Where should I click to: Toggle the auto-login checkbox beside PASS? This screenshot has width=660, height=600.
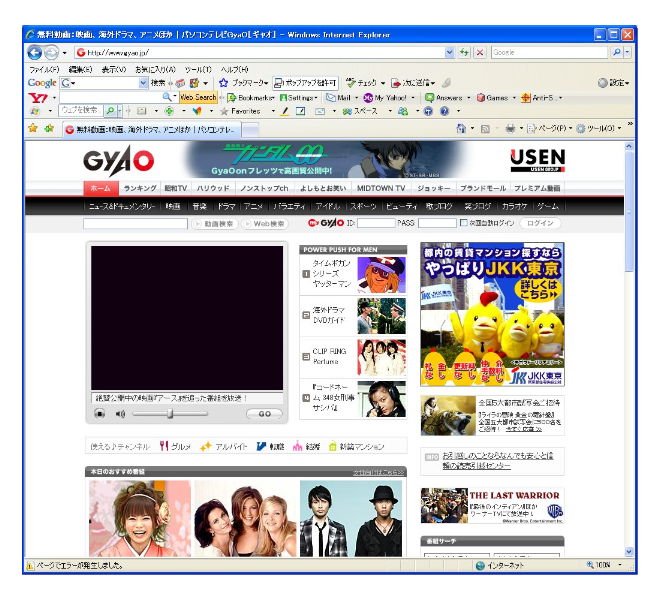462,223
